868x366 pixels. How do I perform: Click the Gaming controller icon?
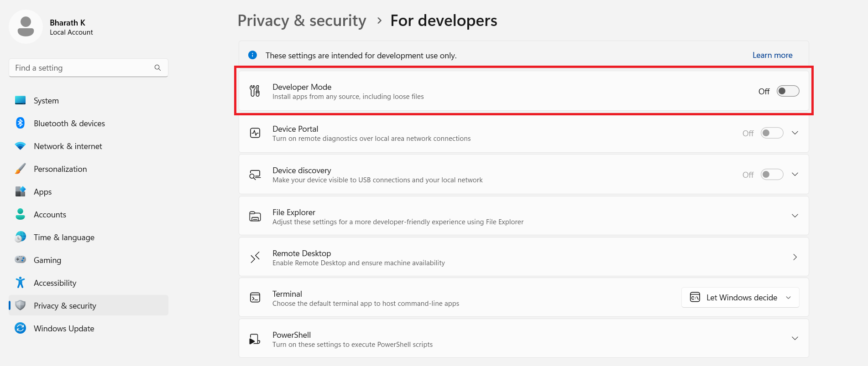coord(21,260)
